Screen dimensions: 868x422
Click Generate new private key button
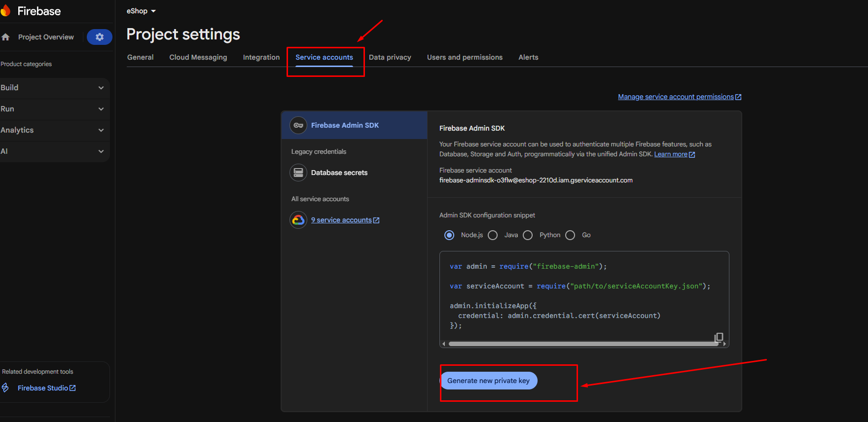coord(488,381)
